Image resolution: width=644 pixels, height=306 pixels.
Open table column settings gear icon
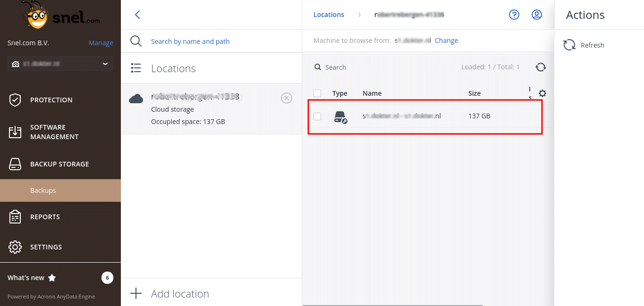[x=542, y=93]
